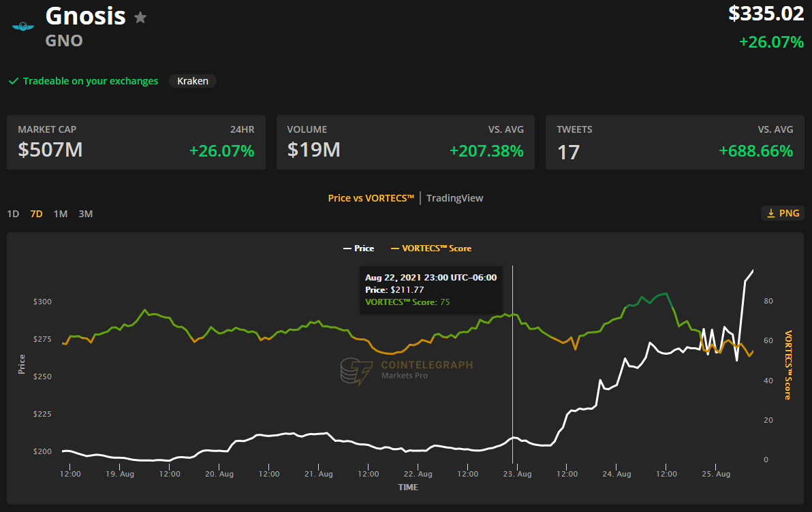
Task: Open the Tweets stat card
Action: coord(674,142)
